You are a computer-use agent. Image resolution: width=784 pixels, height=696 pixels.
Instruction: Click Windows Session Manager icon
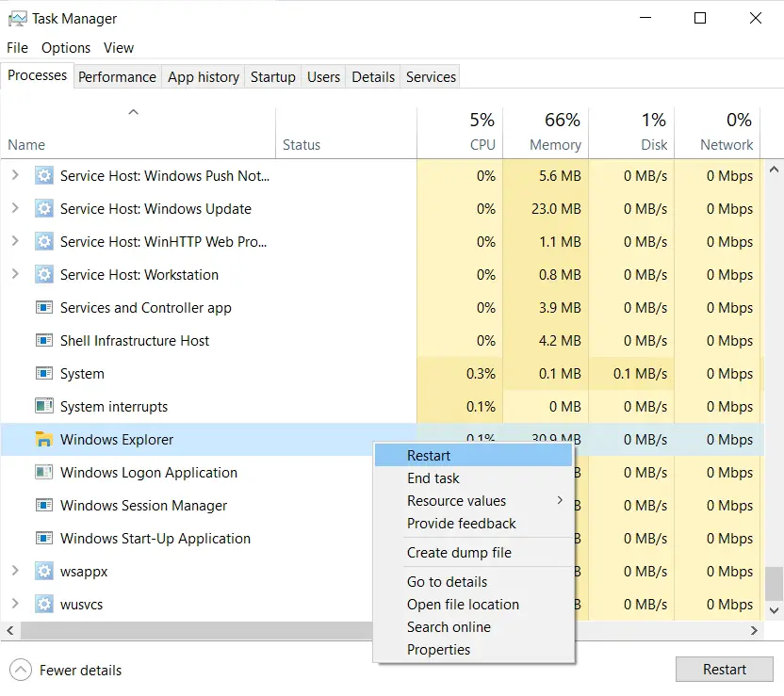[x=44, y=505]
